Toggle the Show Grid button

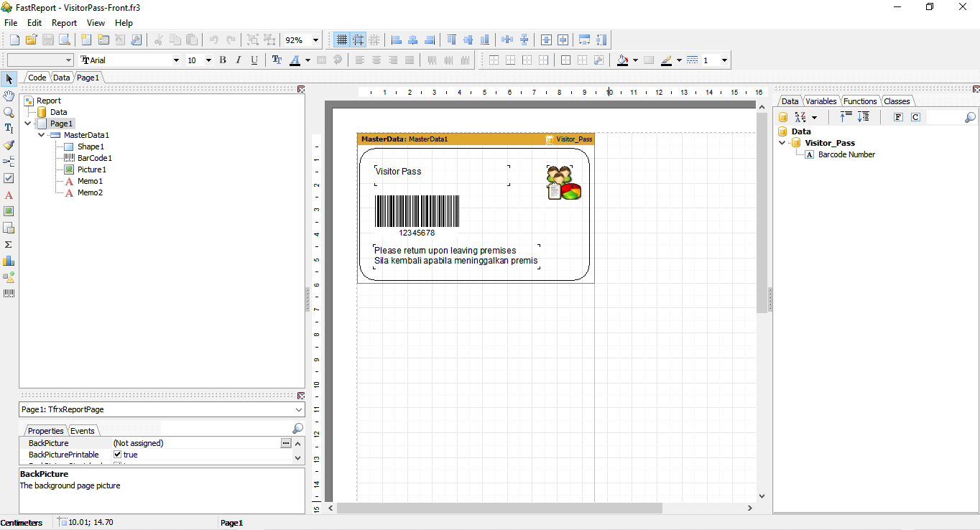(342, 40)
